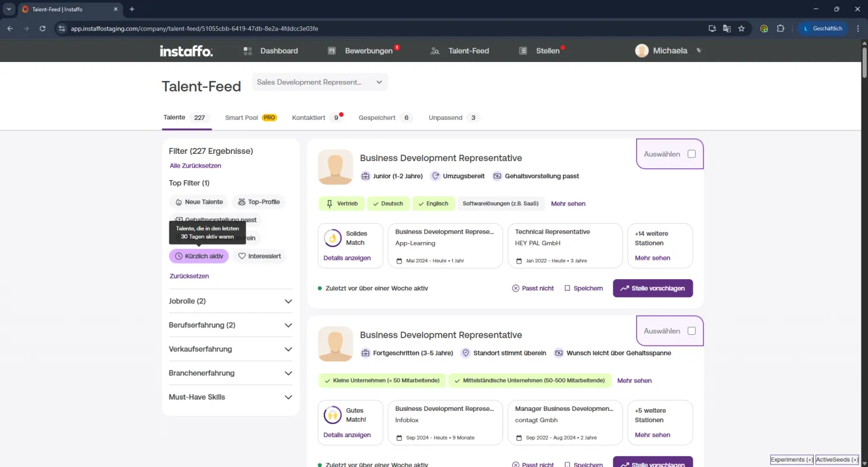
Task: Click the Talent-Feed people search icon
Action: pos(435,51)
